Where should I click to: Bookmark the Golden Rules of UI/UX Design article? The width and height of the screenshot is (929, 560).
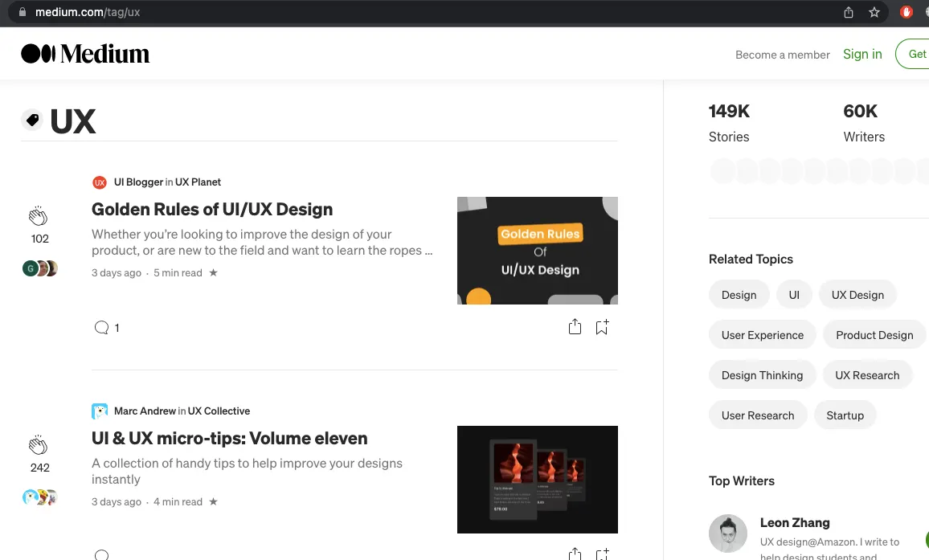coord(602,327)
